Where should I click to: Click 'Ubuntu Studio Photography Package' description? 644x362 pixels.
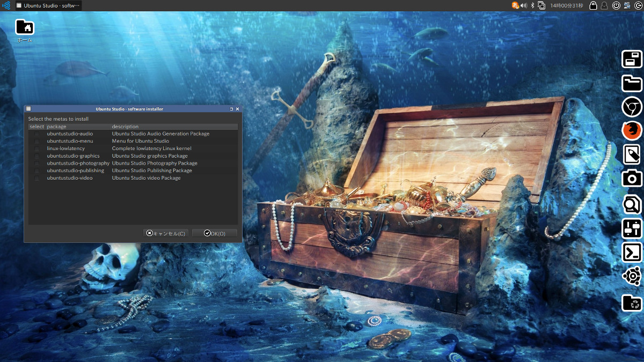[x=155, y=163]
